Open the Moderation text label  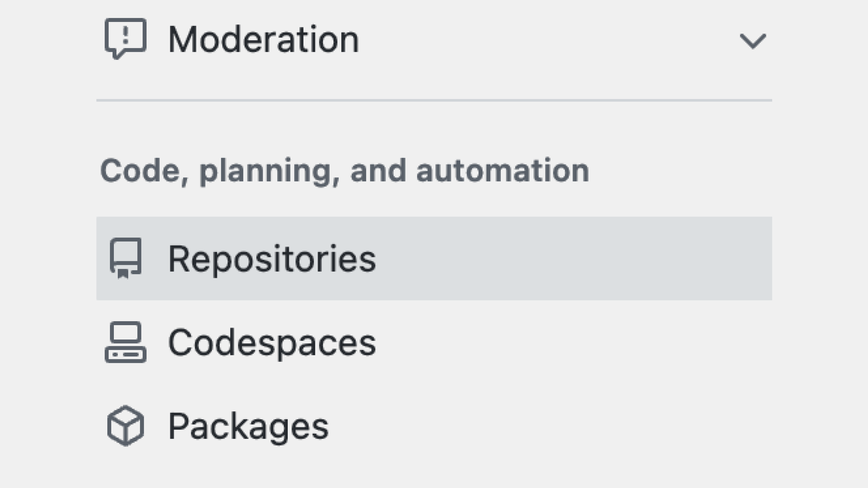coord(263,40)
